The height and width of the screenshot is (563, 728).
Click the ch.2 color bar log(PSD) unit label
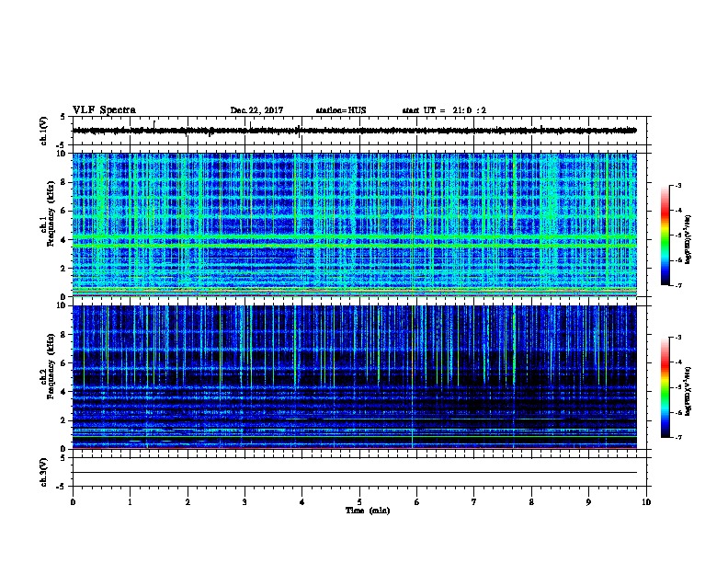point(688,392)
